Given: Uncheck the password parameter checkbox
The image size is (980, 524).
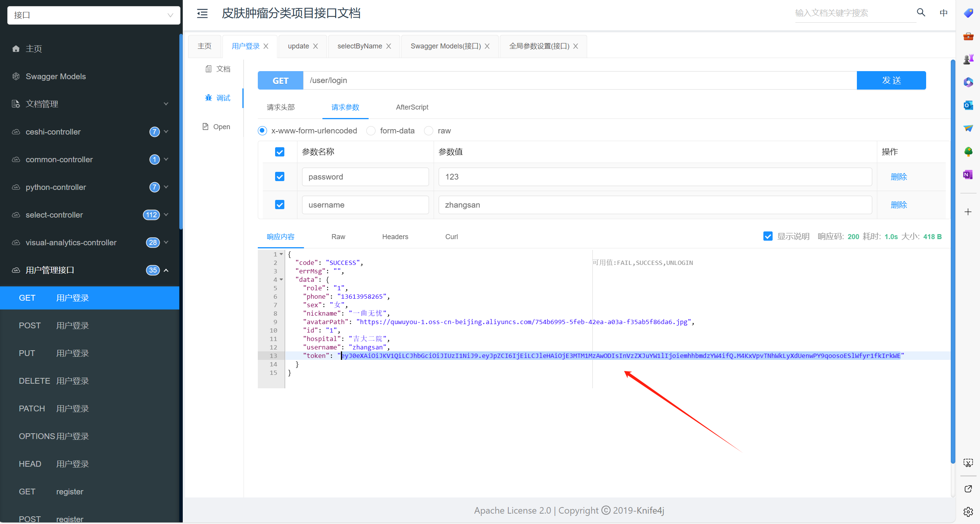Looking at the screenshot, I should [280, 177].
